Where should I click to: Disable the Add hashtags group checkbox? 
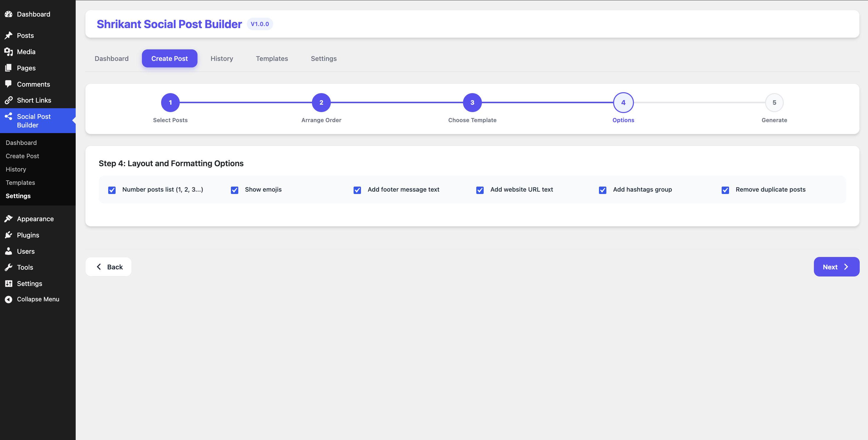pos(603,190)
